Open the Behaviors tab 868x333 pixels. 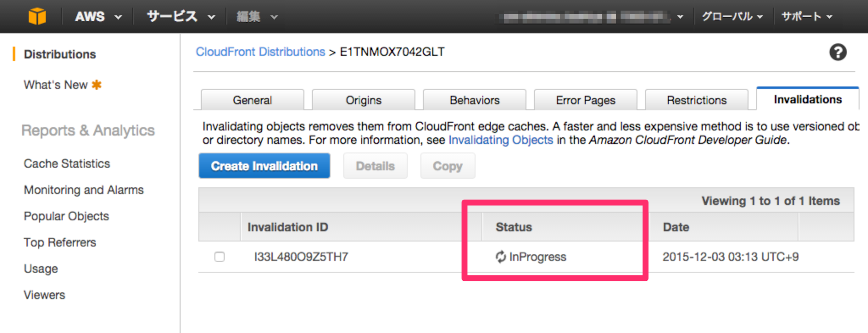coord(475,100)
